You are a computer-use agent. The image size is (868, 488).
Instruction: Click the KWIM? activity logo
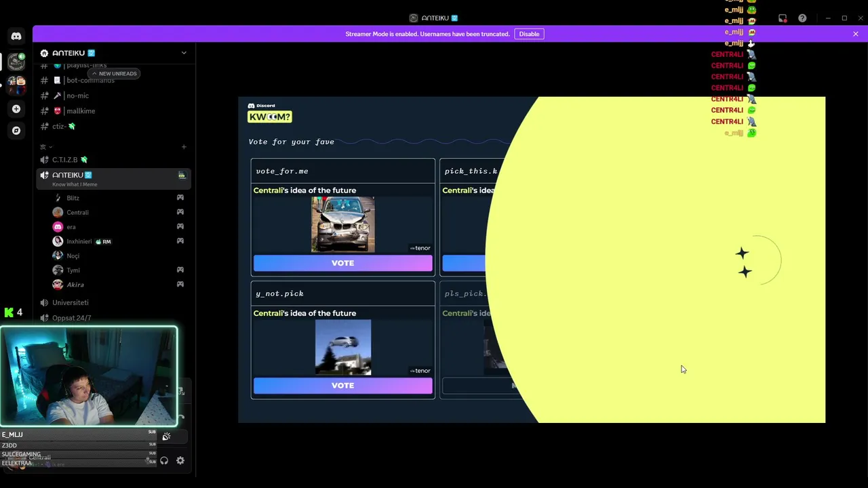(270, 117)
